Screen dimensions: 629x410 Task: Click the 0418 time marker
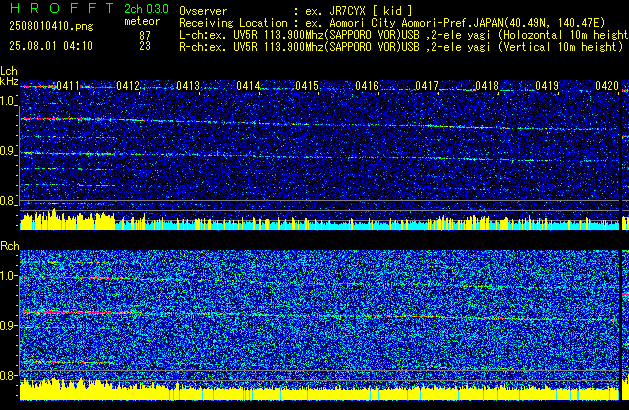487,86
